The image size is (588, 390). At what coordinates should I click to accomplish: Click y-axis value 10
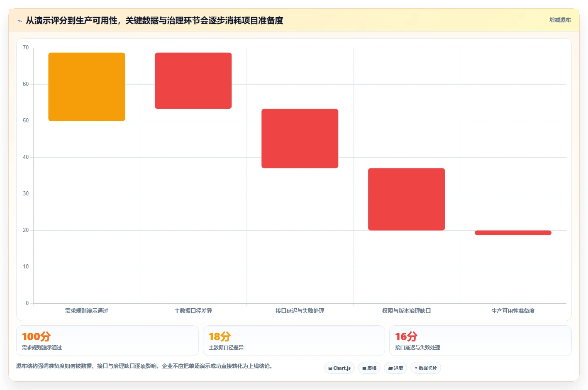pyautogui.click(x=26, y=267)
